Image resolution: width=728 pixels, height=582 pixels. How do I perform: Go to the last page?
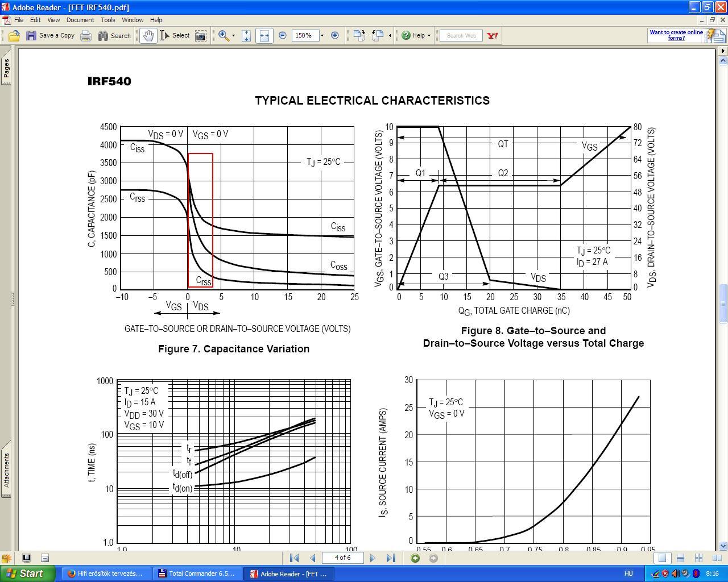pyautogui.click(x=391, y=558)
